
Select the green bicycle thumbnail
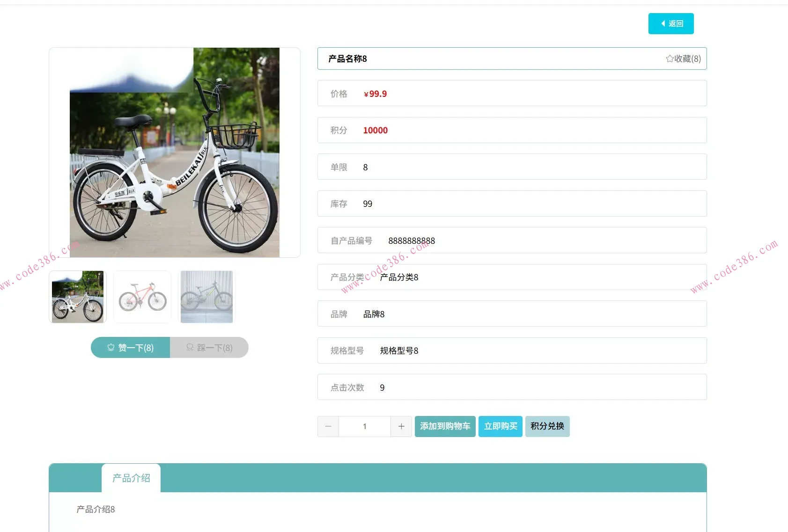[x=206, y=297]
